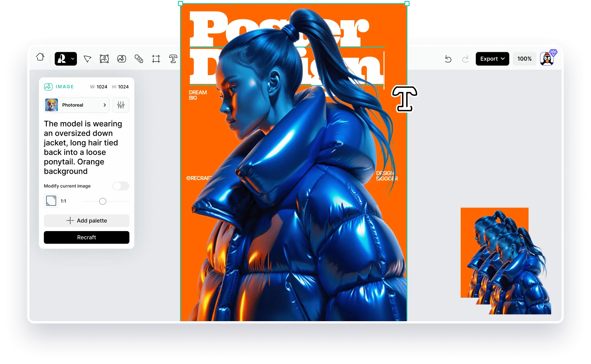The image size is (591, 364).
Task: Open the Photoreal style selector
Action: click(77, 105)
